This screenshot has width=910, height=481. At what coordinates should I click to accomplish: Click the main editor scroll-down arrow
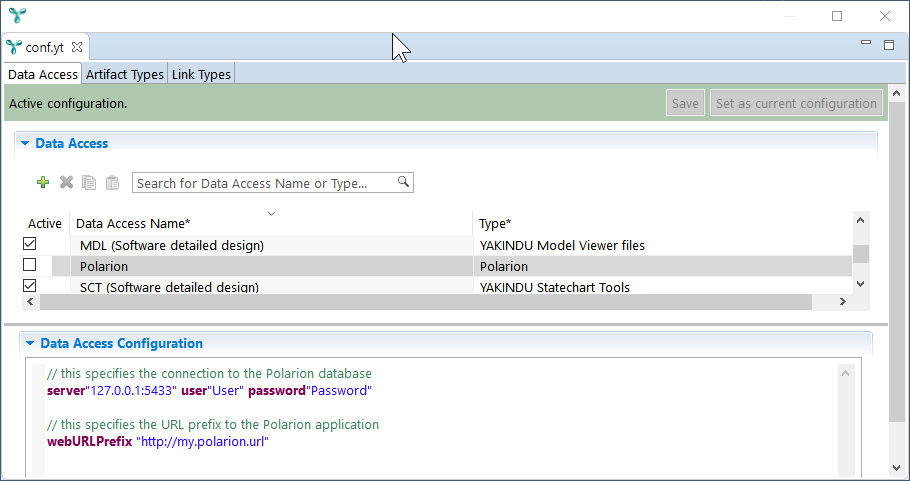[896, 468]
